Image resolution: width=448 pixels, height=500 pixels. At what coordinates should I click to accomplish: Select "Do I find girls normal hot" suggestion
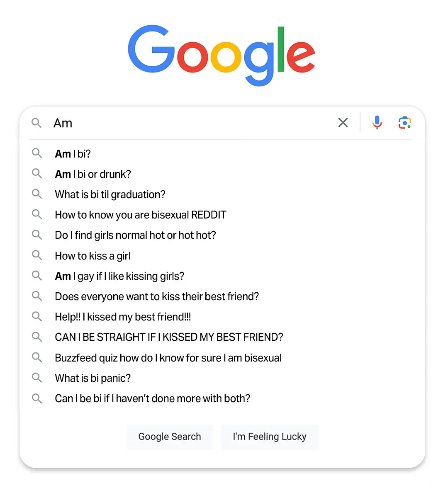135,235
